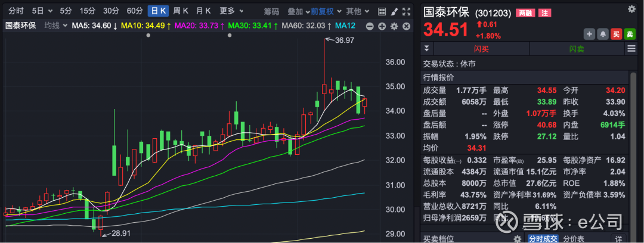
Task: Click the MA60: 32.03 label
Action: coord(306,26)
